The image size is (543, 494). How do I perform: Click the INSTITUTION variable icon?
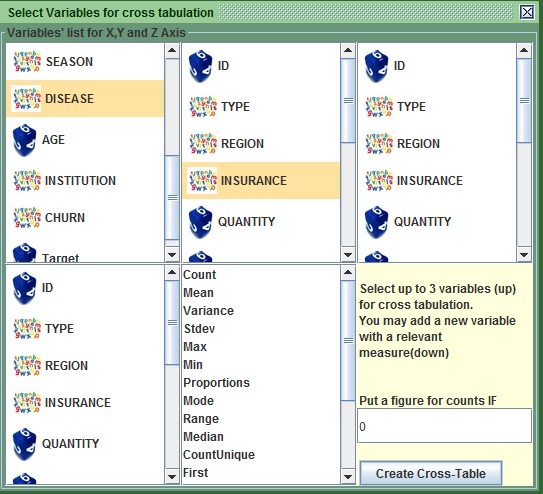pos(27,180)
